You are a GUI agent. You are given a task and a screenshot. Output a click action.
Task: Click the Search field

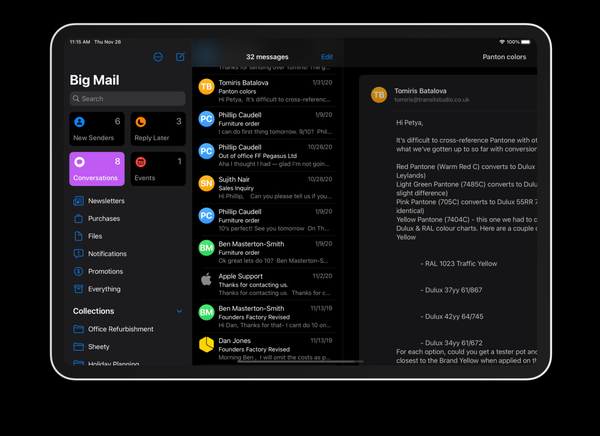click(128, 99)
